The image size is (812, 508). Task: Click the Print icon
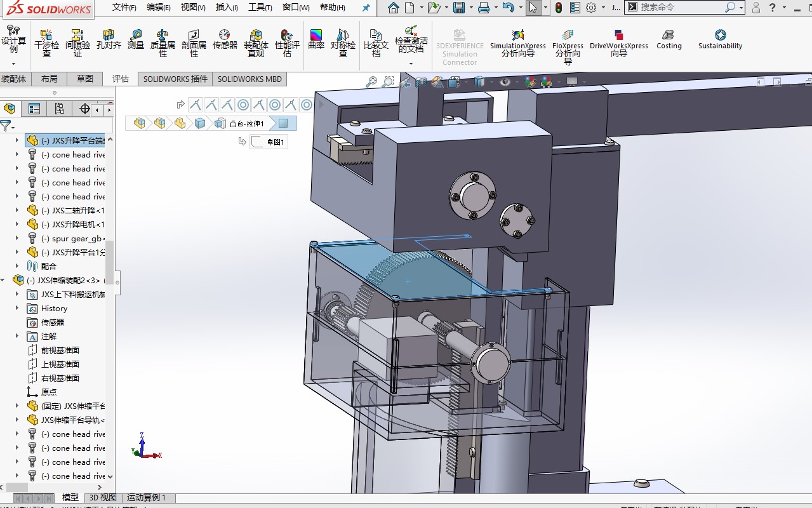[484, 8]
